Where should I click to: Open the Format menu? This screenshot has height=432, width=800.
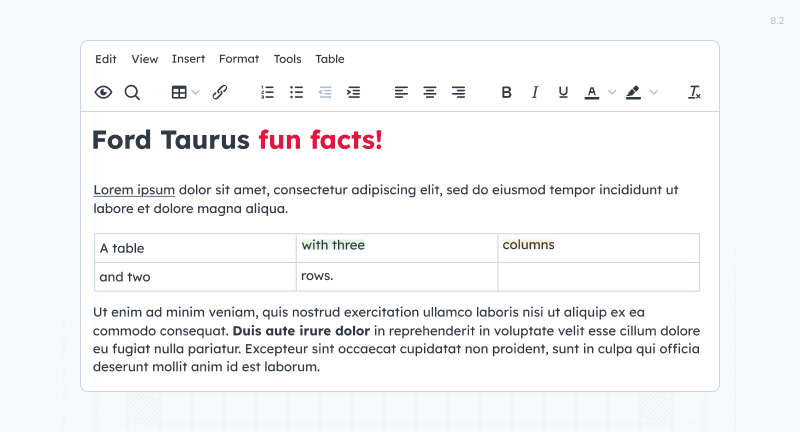tap(239, 59)
